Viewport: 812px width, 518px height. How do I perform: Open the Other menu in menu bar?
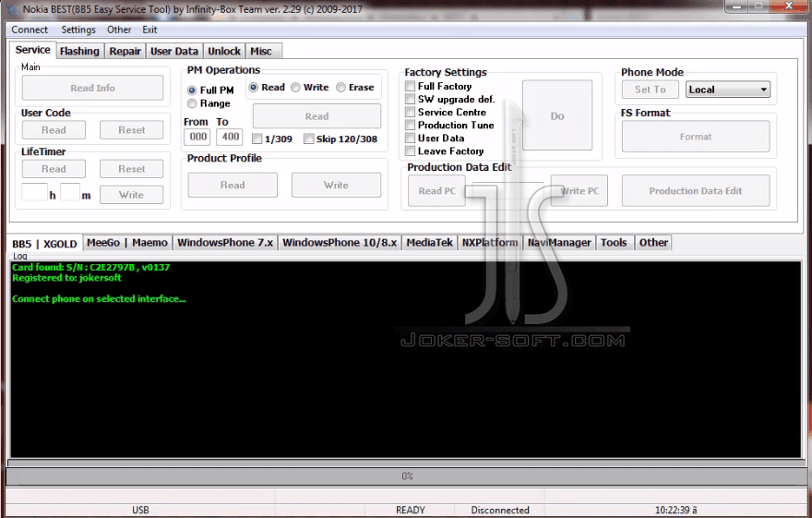pos(119,30)
